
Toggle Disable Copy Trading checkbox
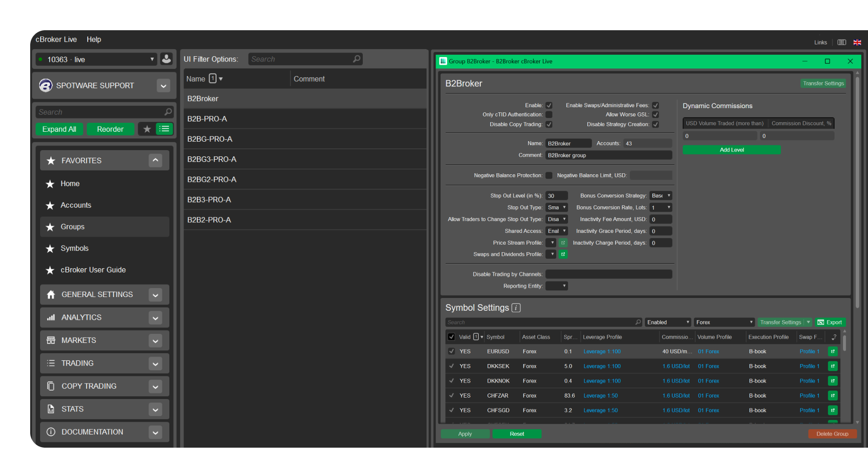click(549, 125)
